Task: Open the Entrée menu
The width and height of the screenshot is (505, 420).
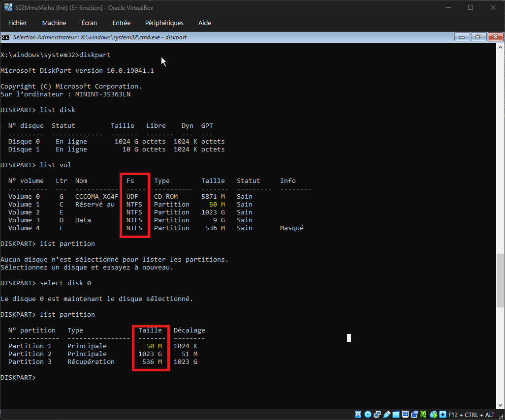Action: [x=122, y=23]
